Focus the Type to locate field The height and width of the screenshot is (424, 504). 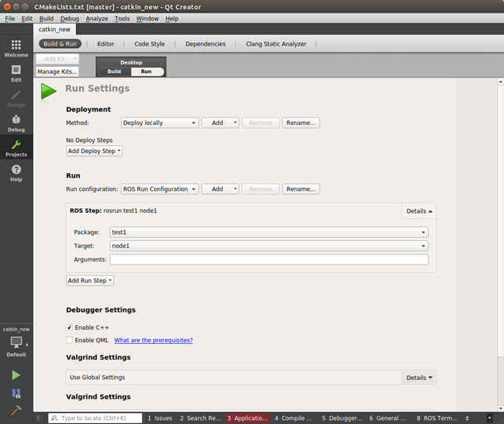[95, 418]
